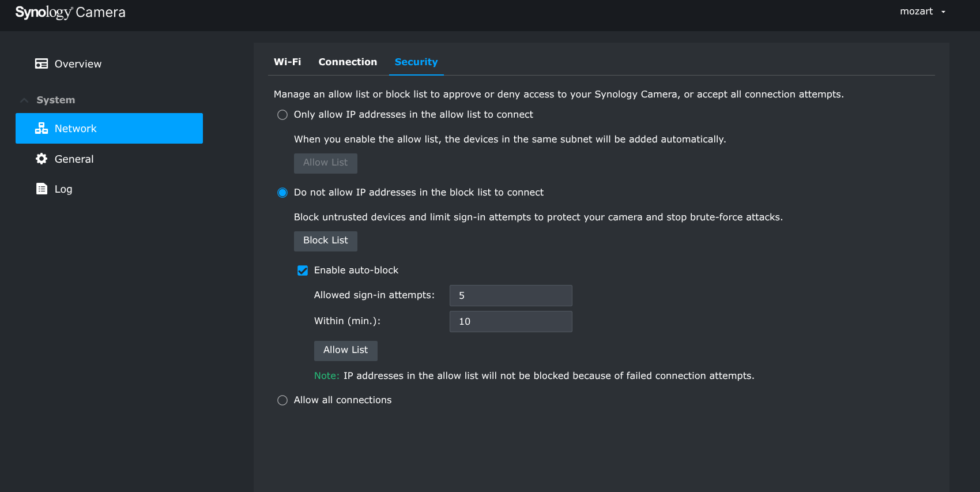The image size is (980, 492).
Task: Uncheck the Enable auto-block checkbox
Action: 303,271
